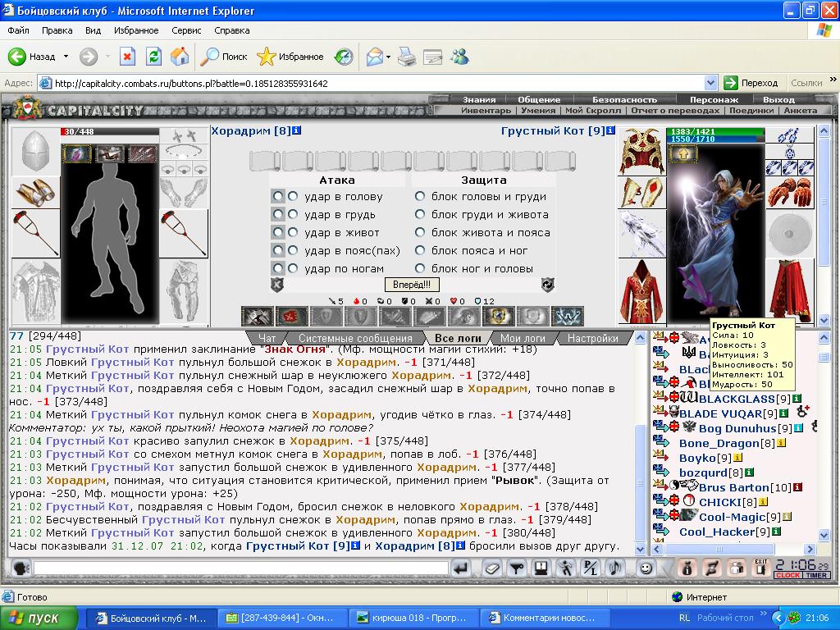The width and height of the screenshot is (840, 630).
Task: Click the Print icon in toolbar
Action: tap(407, 57)
